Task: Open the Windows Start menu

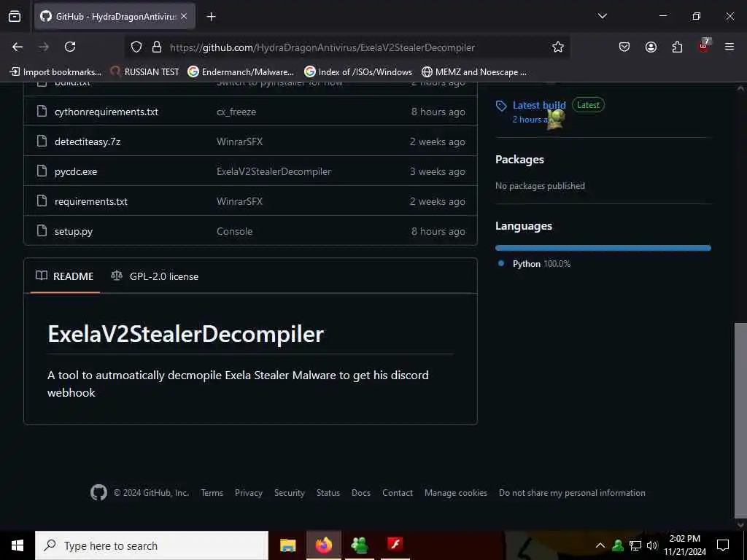Action: point(18,545)
